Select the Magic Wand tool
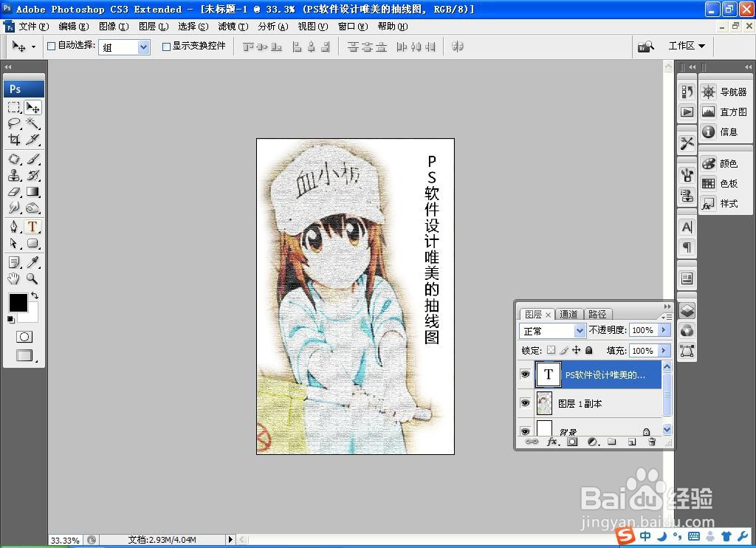 pyautogui.click(x=32, y=123)
